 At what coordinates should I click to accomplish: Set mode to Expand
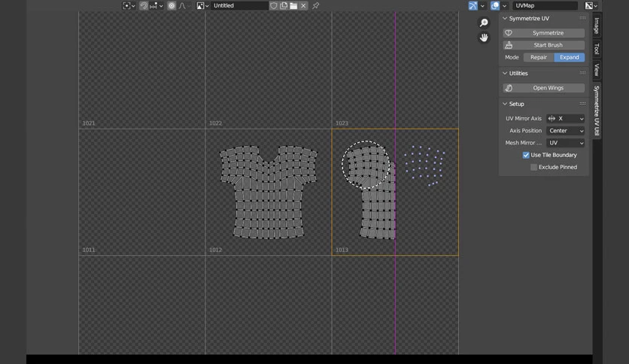[x=570, y=57]
